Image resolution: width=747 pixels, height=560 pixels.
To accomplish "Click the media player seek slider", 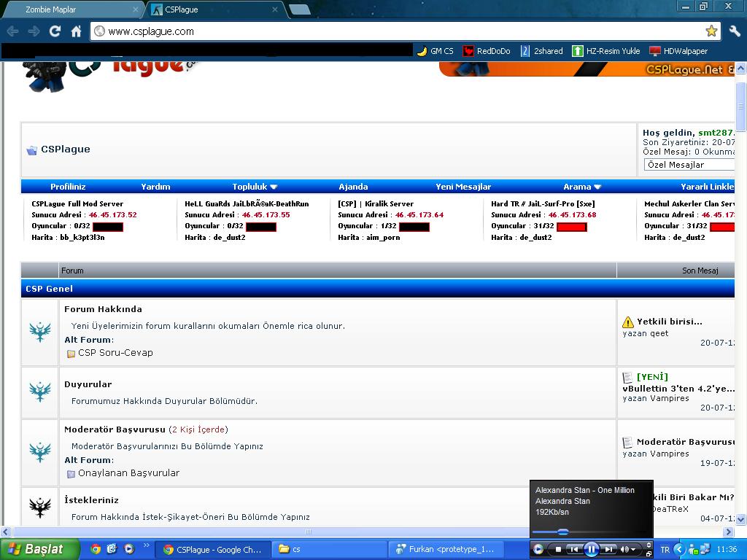I will click(563, 532).
